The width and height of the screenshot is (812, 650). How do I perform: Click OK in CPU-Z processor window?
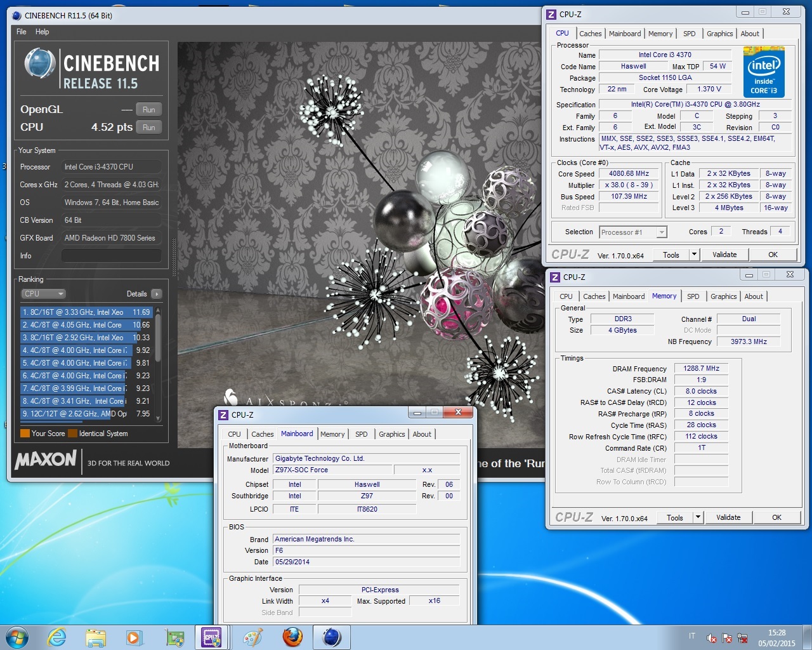(x=773, y=255)
